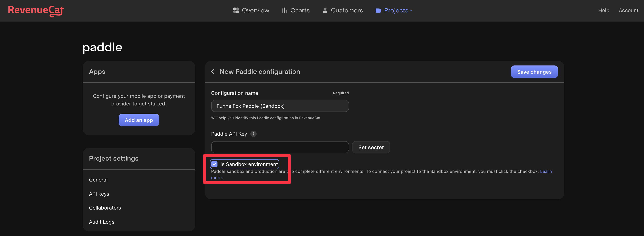
Task: Select General under Project settings
Action: (98, 179)
